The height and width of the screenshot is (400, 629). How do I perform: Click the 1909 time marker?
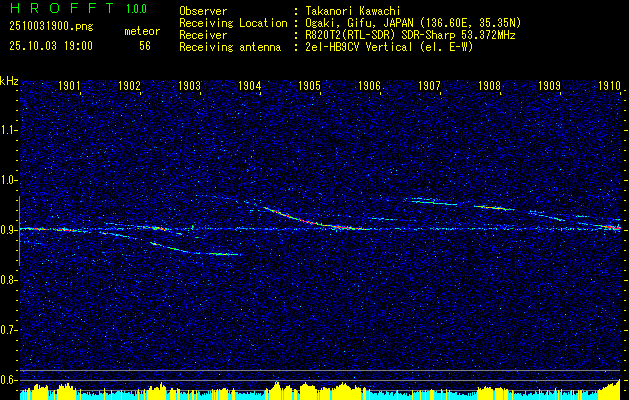(549, 85)
